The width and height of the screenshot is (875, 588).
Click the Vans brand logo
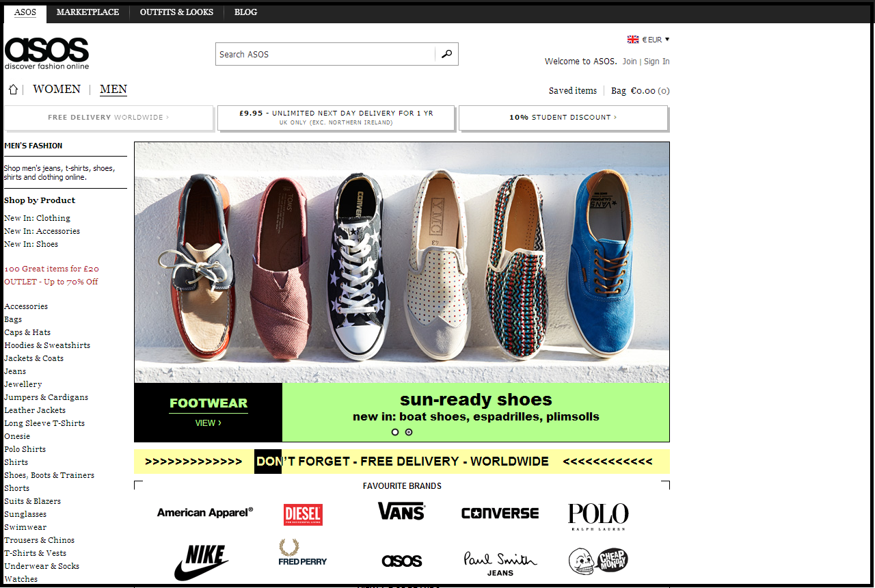[401, 511]
